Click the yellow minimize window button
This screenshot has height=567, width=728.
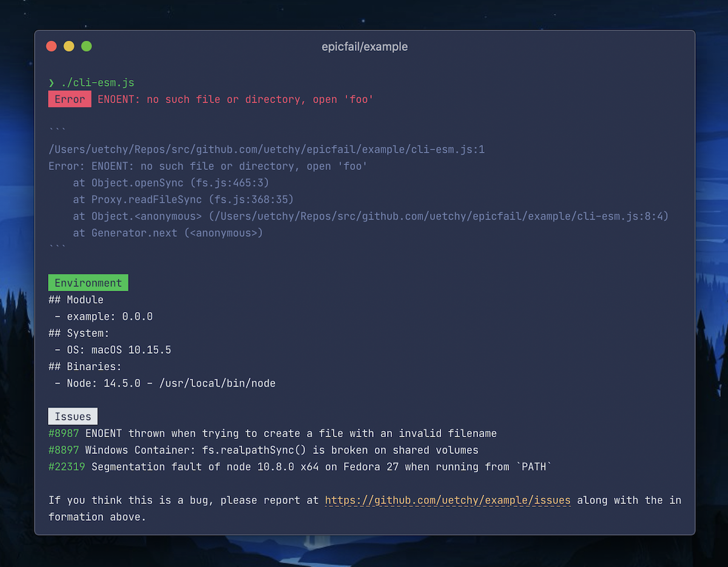(69, 46)
